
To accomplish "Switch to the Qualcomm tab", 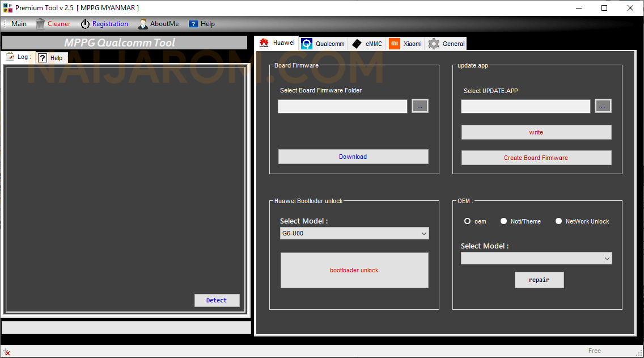I will (x=323, y=44).
